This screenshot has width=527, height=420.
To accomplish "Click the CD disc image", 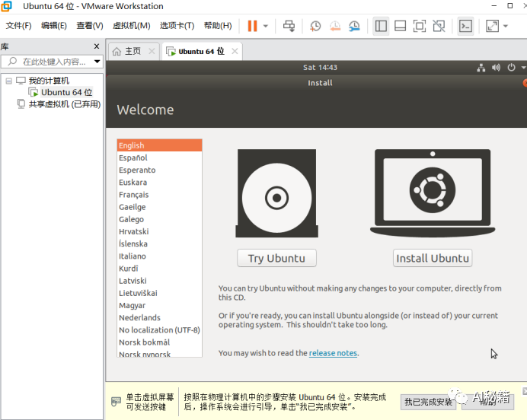I will (x=276, y=193).
